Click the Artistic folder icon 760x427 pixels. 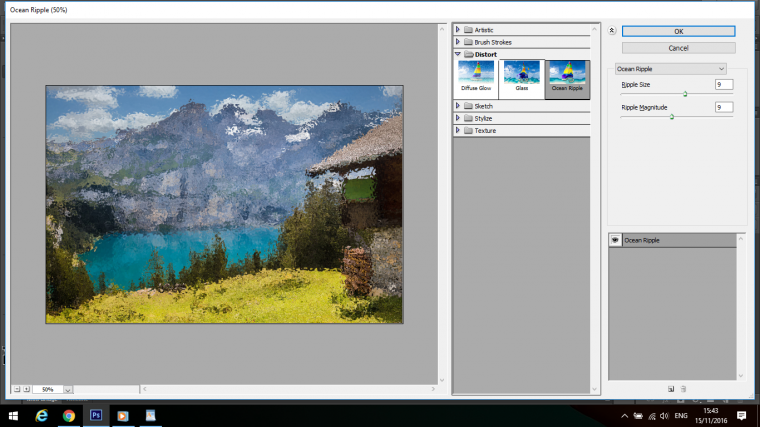click(468, 30)
